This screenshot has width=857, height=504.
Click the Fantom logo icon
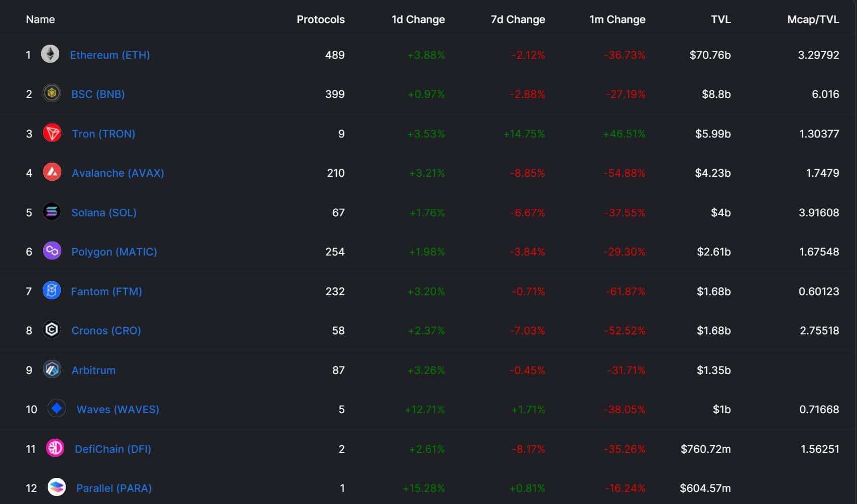click(51, 291)
